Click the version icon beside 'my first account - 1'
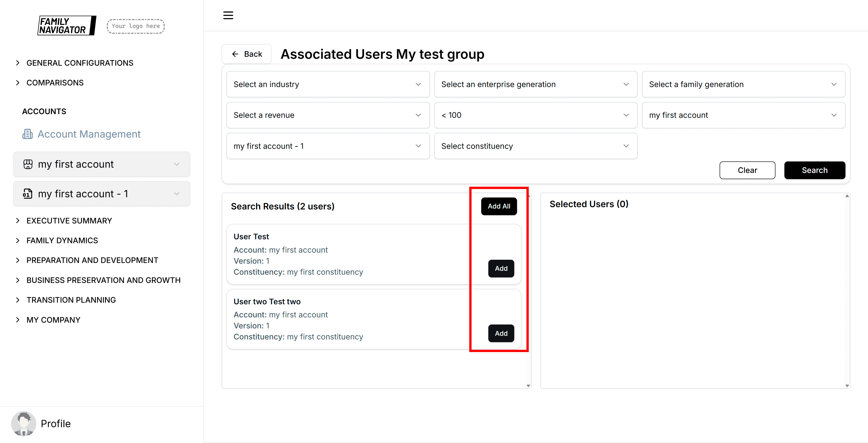The width and height of the screenshot is (868, 443). coord(28,194)
